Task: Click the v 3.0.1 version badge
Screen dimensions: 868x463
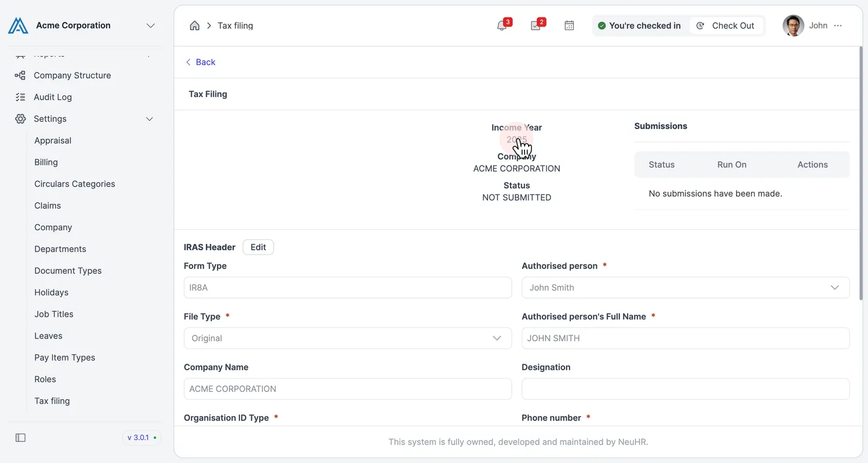Action: click(x=142, y=438)
